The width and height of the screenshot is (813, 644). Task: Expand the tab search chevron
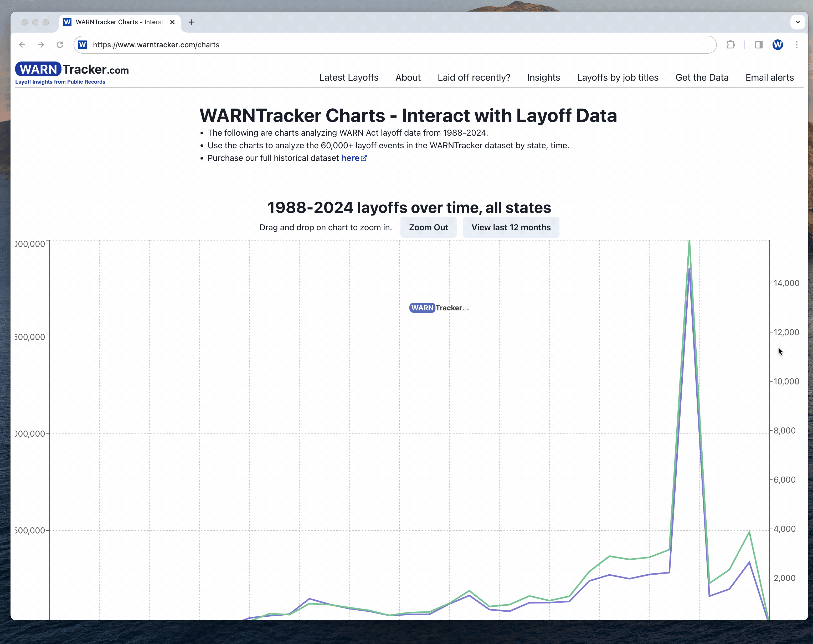[797, 22]
